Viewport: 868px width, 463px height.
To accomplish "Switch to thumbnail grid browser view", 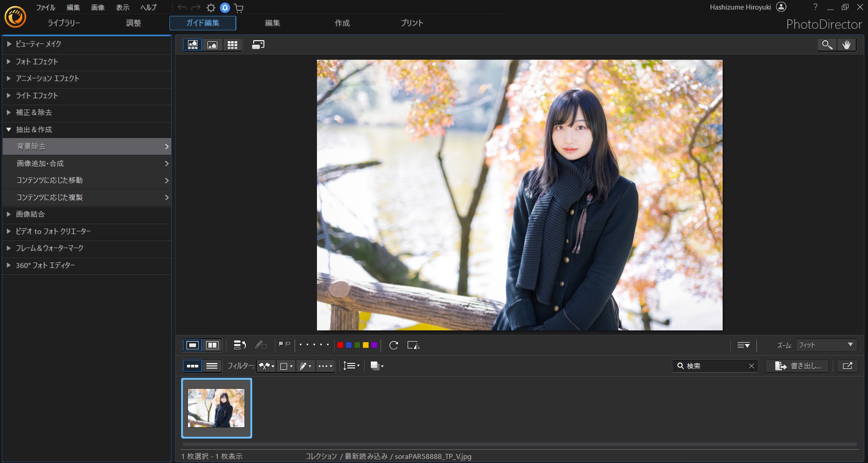I will pos(232,45).
